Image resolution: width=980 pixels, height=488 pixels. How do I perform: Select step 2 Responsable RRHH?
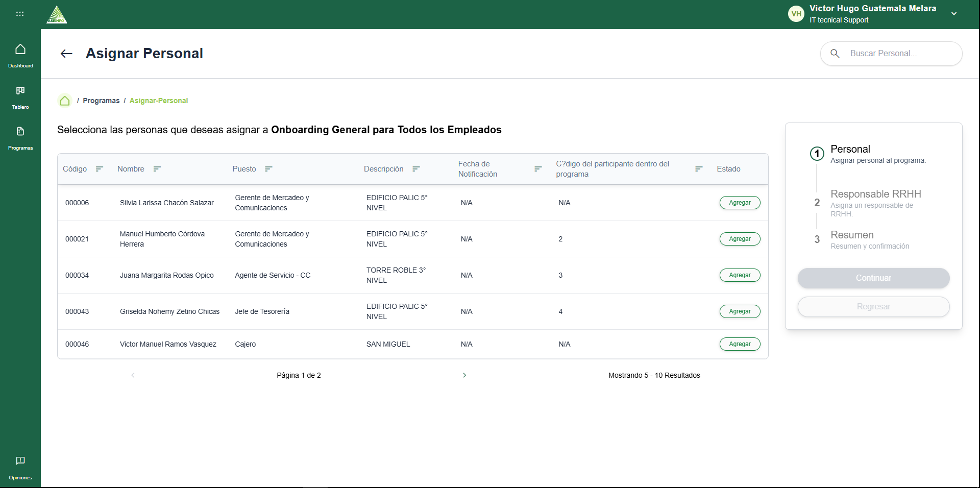pyautogui.click(x=868, y=203)
